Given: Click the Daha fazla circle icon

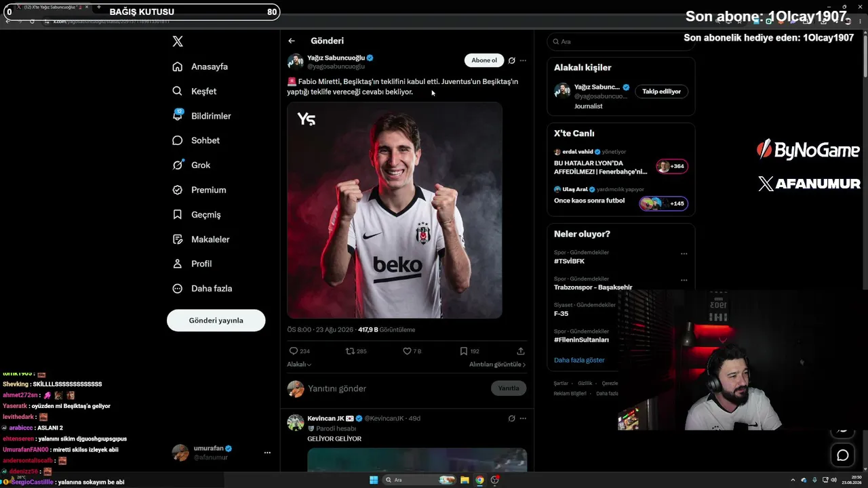Looking at the screenshot, I should (x=178, y=288).
